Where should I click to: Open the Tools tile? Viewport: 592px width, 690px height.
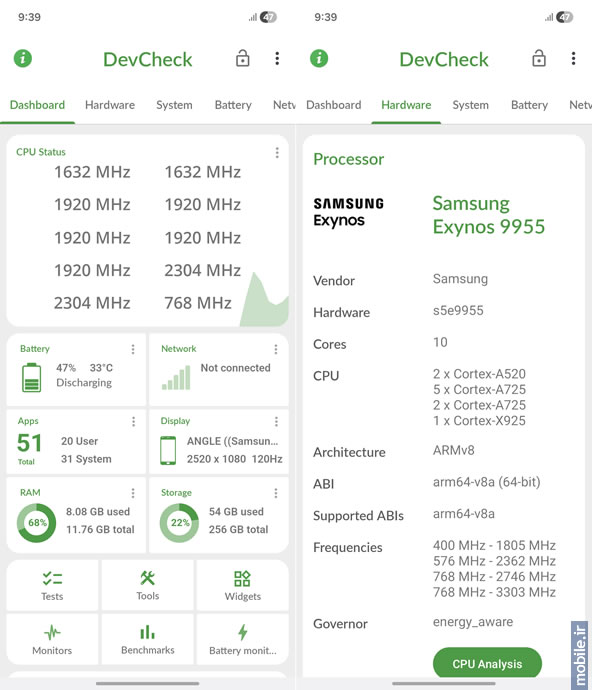(x=147, y=585)
